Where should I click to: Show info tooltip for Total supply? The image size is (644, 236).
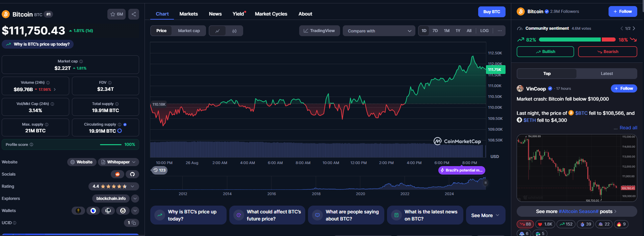(x=117, y=104)
